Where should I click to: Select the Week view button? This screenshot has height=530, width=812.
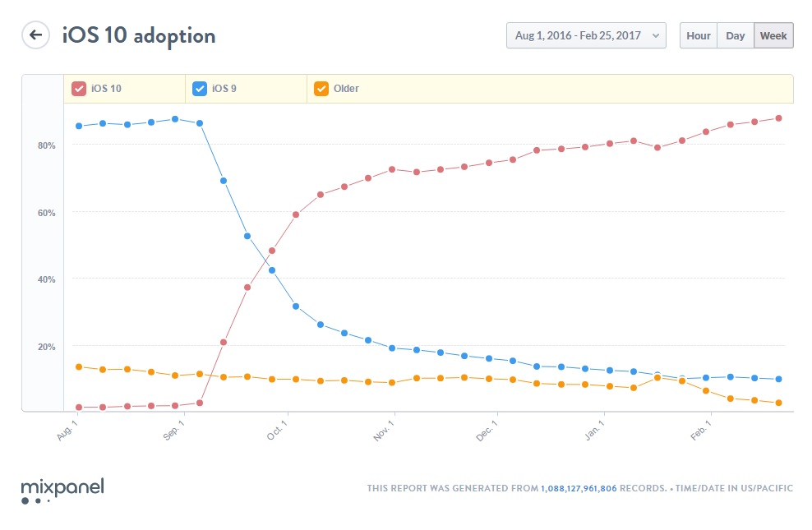[x=773, y=35]
